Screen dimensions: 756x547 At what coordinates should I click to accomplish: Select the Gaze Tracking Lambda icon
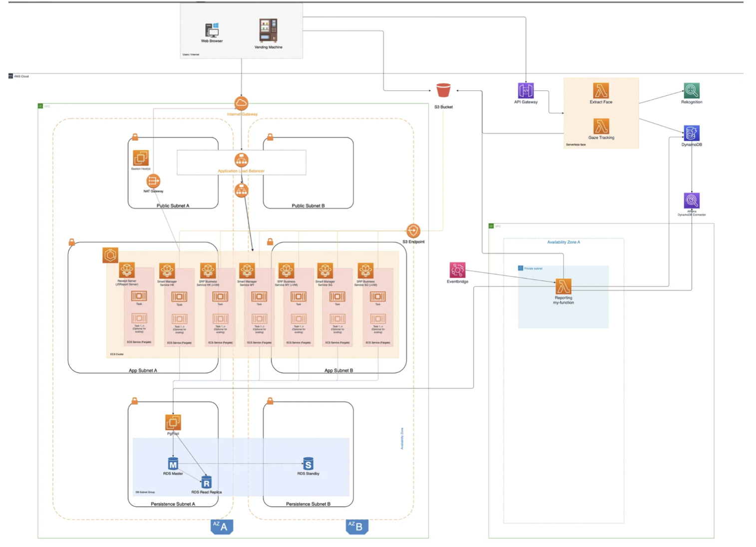[601, 126]
